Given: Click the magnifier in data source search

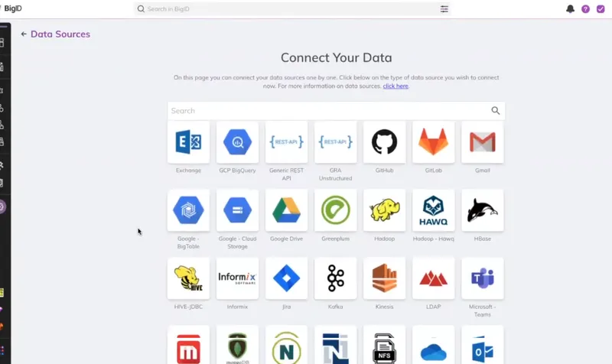Looking at the screenshot, I should point(495,111).
